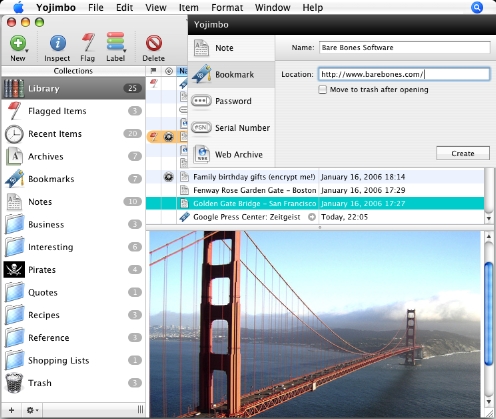
Task: Open the View menu
Action: click(x=156, y=7)
